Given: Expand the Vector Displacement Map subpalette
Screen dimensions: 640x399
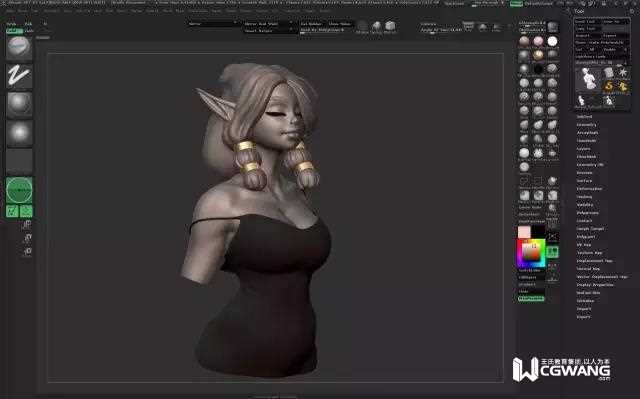Looking at the screenshot, I should pyautogui.click(x=602, y=277).
